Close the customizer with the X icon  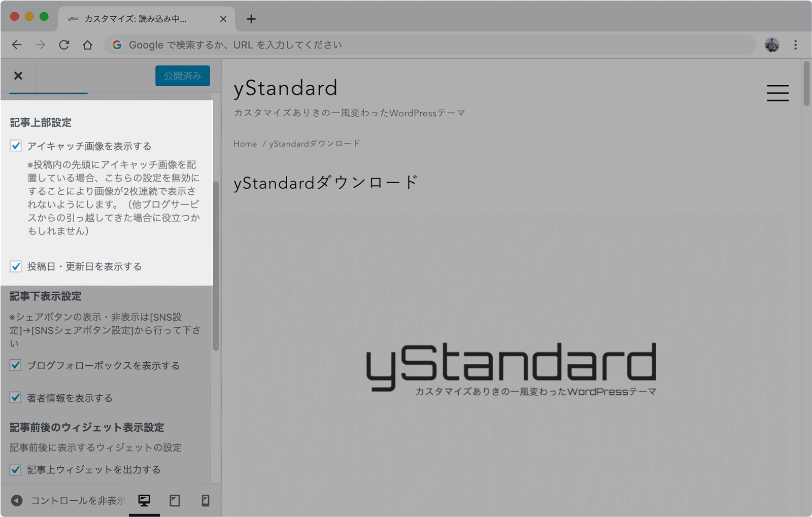click(x=18, y=76)
